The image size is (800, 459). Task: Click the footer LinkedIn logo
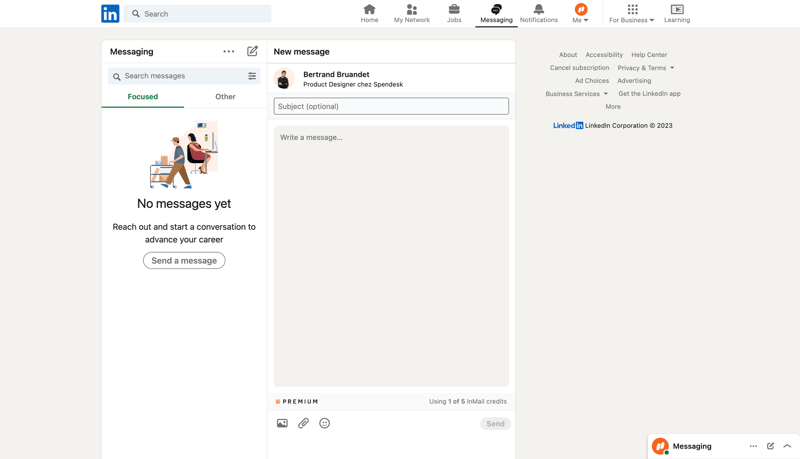pos(568,125)
